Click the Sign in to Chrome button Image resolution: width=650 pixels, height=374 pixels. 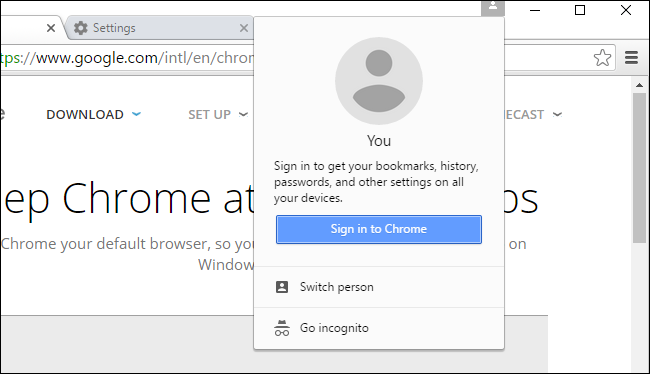click(x=379, y=229)
